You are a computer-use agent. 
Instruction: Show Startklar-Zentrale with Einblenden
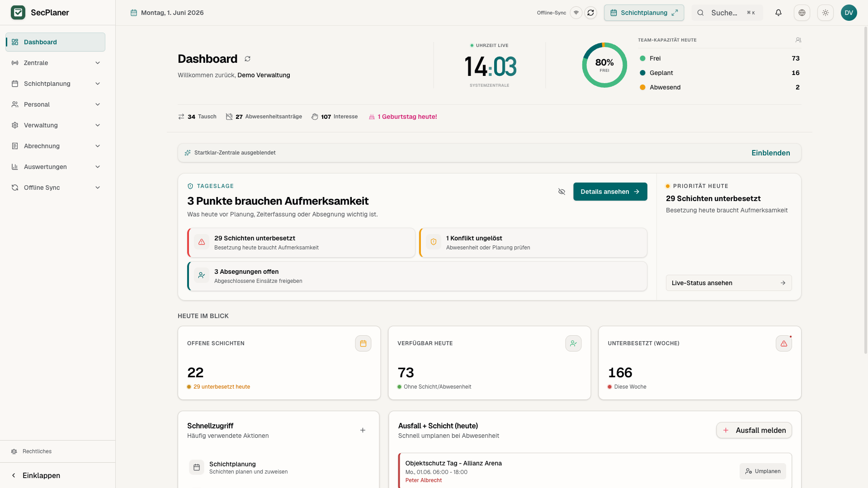click(771, 153)
